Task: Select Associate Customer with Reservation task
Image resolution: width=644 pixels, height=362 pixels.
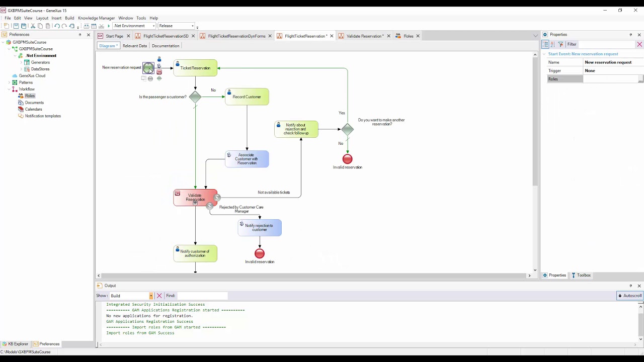Action: click(247, 159)
